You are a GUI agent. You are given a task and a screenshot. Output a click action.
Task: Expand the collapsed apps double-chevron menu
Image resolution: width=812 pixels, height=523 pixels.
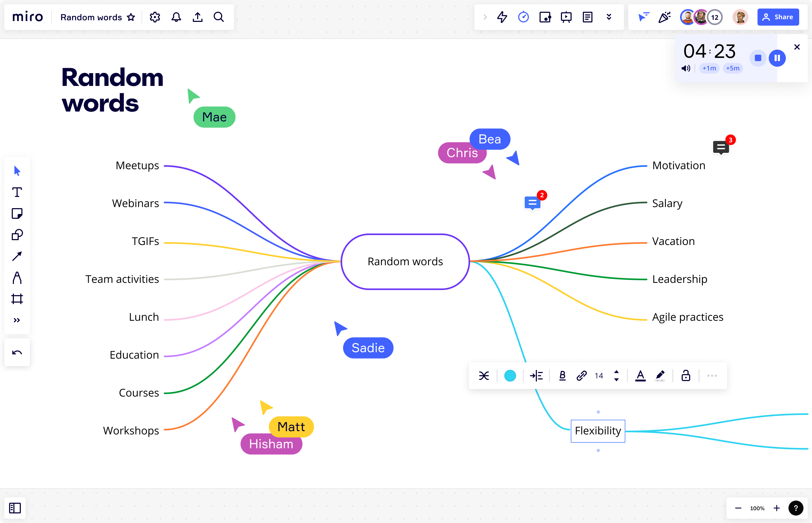tap(609, 17)
